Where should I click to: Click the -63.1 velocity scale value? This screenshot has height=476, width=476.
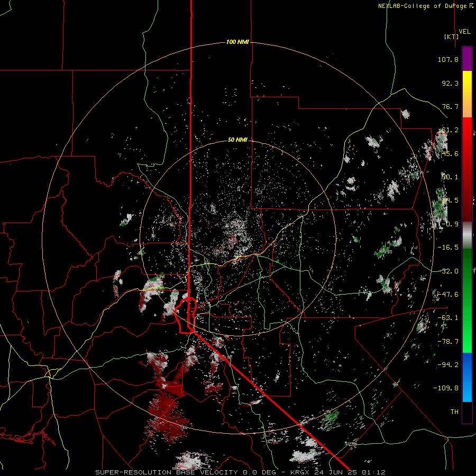tap(448, 318)
